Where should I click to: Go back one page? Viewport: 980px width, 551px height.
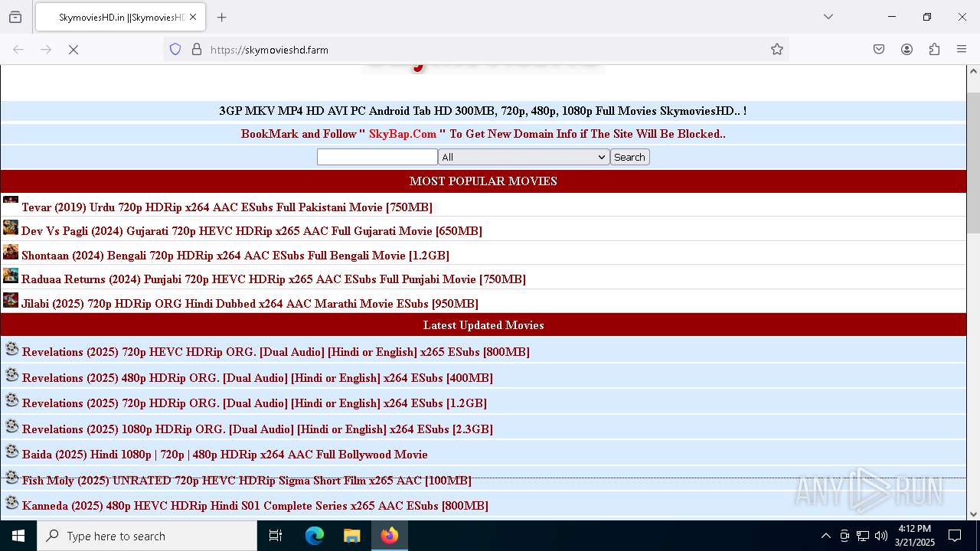point(18,49)
